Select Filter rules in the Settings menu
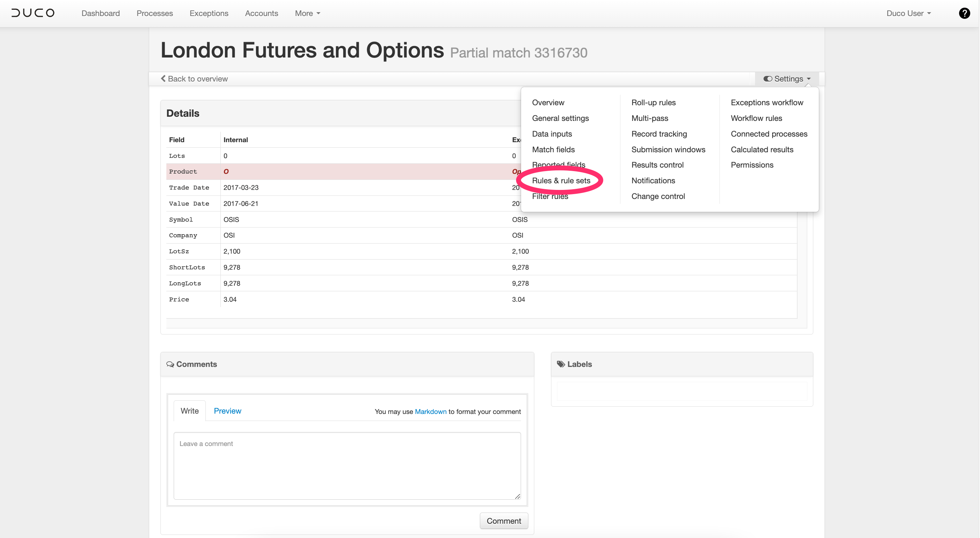980x538 pixels. pos(550,196)
